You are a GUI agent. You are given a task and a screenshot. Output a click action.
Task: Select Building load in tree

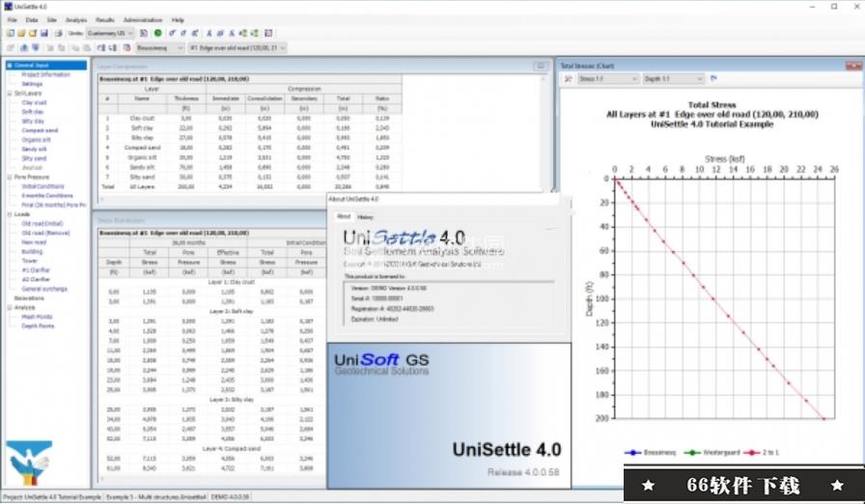tap(32, 251)
